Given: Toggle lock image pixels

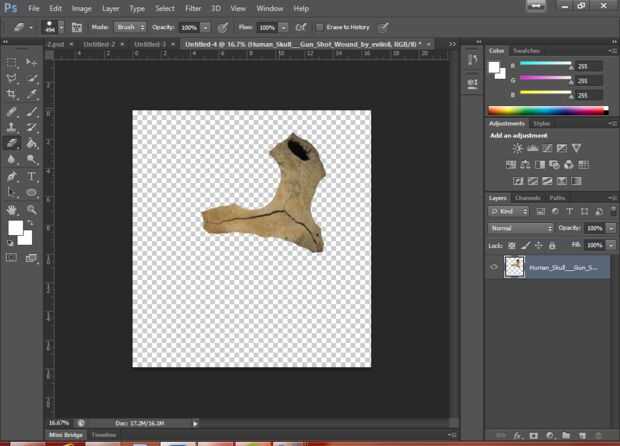Looking at the screenshot, I should (525, 246).
